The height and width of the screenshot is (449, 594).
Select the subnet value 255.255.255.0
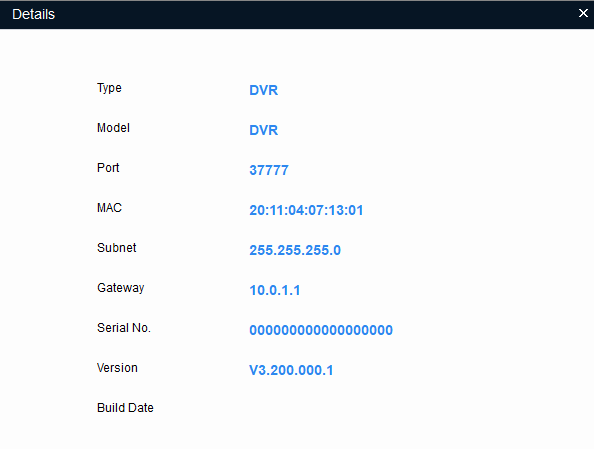[295, 250]
